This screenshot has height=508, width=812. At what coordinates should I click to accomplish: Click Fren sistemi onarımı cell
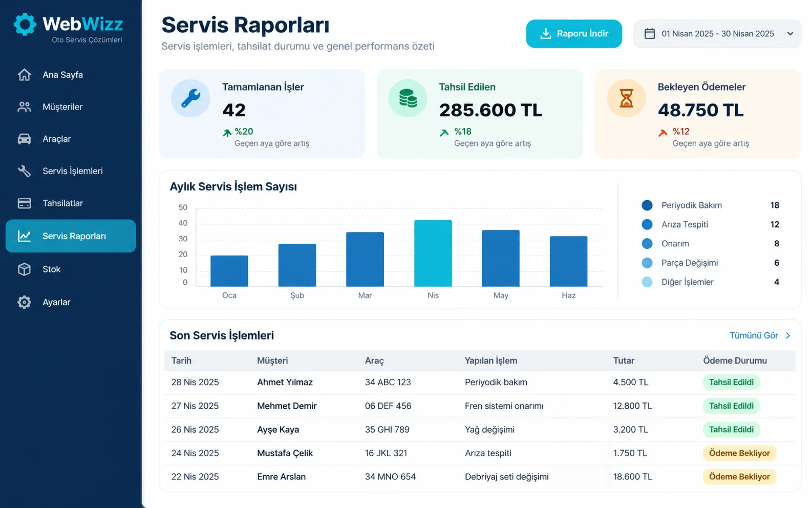[x=504, y=406]
